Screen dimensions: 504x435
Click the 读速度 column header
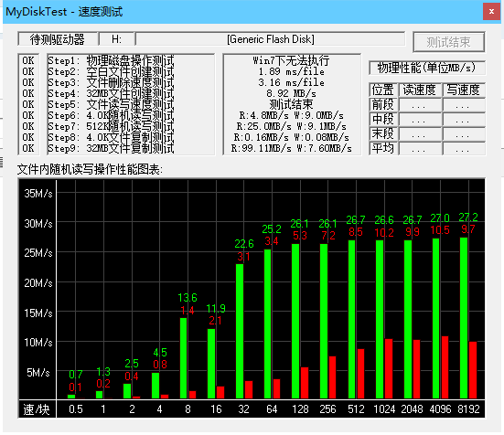click(x=420, y=90)
